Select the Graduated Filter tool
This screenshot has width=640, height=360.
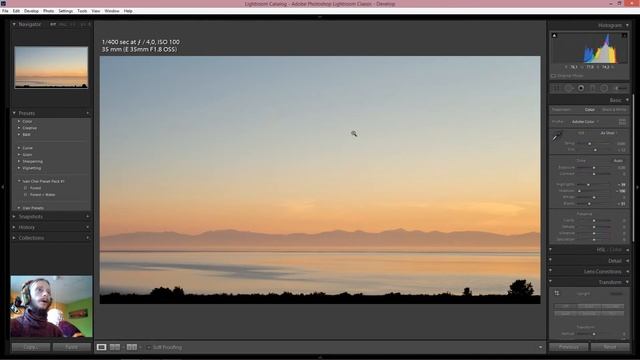tap(593, 88)
